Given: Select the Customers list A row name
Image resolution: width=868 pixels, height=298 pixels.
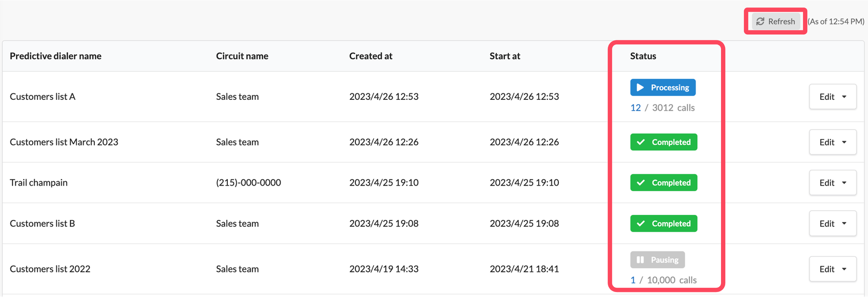Looking at the screenshot, I should [42, 97].
